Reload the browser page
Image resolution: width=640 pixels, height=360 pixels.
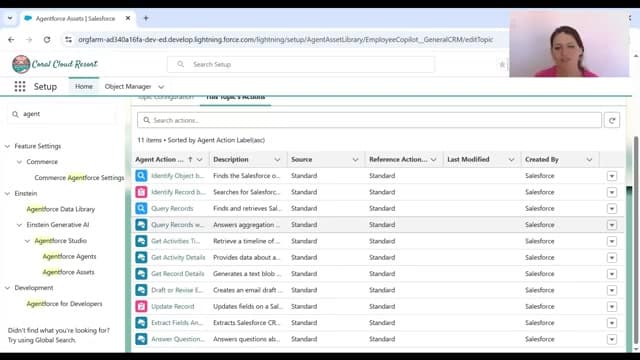pyautogui.click(x=47, y=40)
